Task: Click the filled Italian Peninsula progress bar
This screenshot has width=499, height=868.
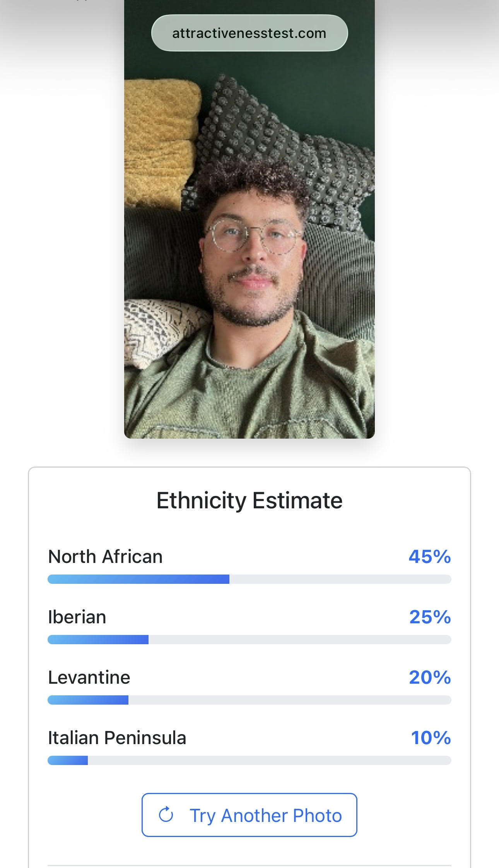Action: 68,760
